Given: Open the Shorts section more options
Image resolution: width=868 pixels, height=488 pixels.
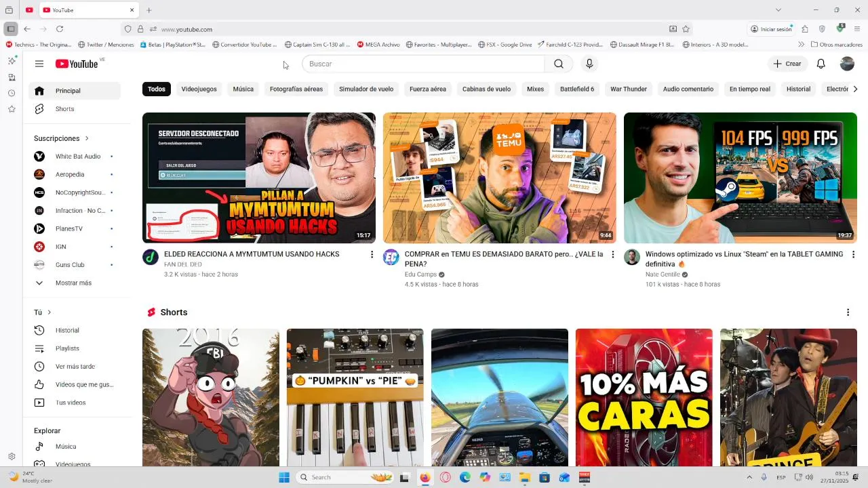Looking at the screenshot, I should point(848,312).
